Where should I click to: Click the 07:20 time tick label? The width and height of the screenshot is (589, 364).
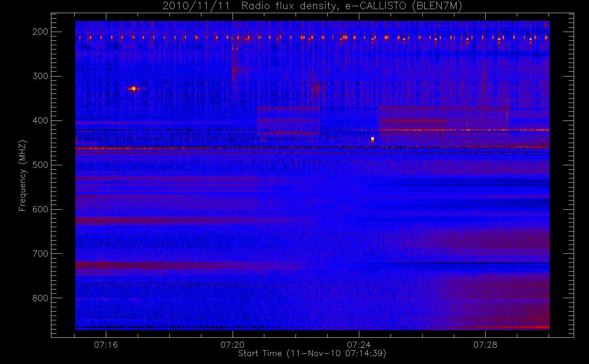click(x=233, y=345)
